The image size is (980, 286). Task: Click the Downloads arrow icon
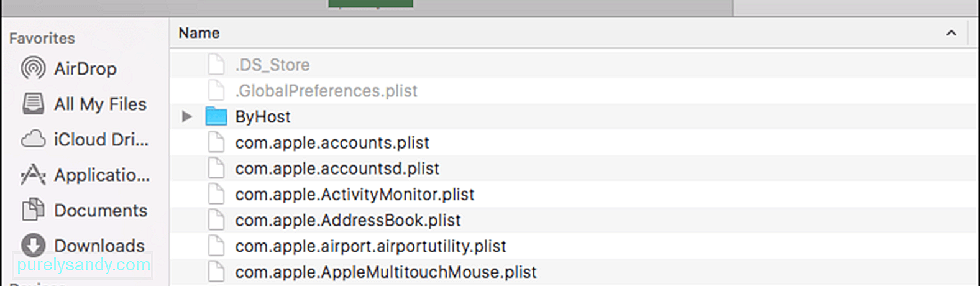coord(33,245)
